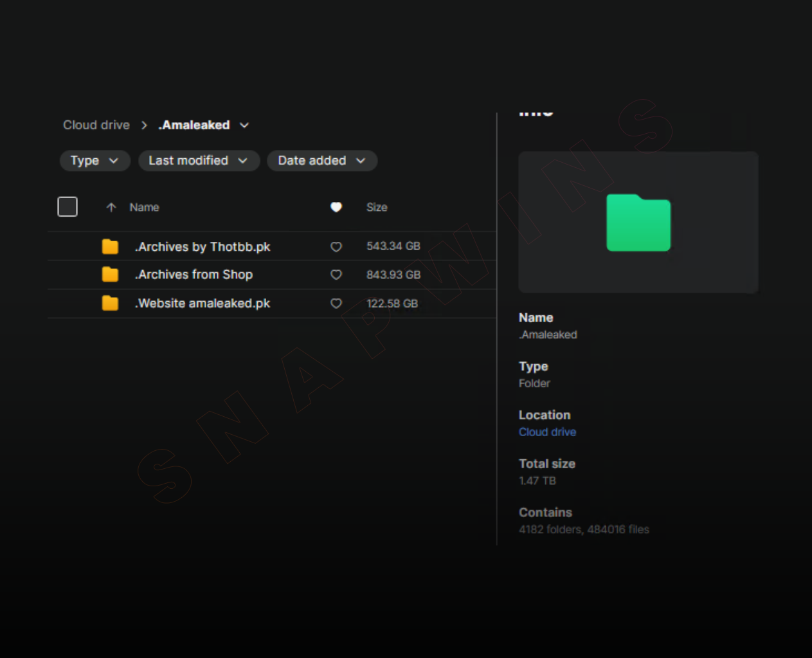This screenshot has height=658, width=812.
Task: Click the folder icon for .Website amaleaked.pk
Action: pos(110,303)
